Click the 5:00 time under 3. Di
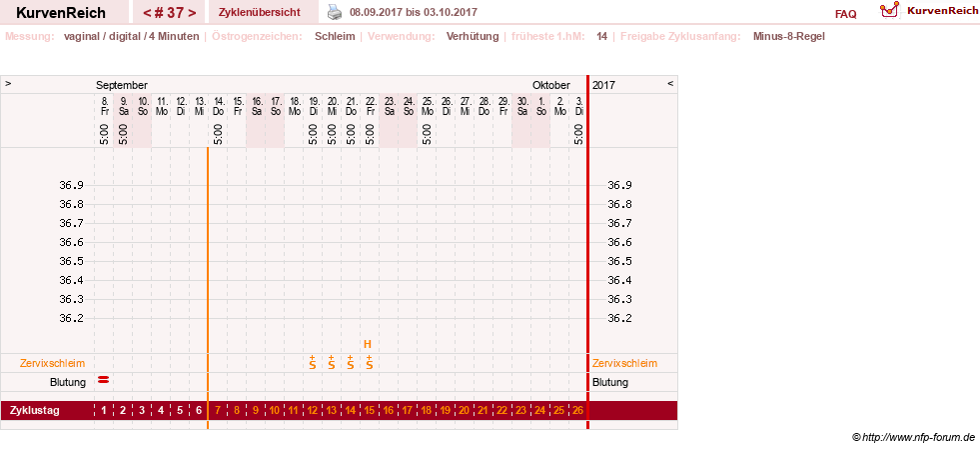980x449 pixels. [x=579, y=134]
